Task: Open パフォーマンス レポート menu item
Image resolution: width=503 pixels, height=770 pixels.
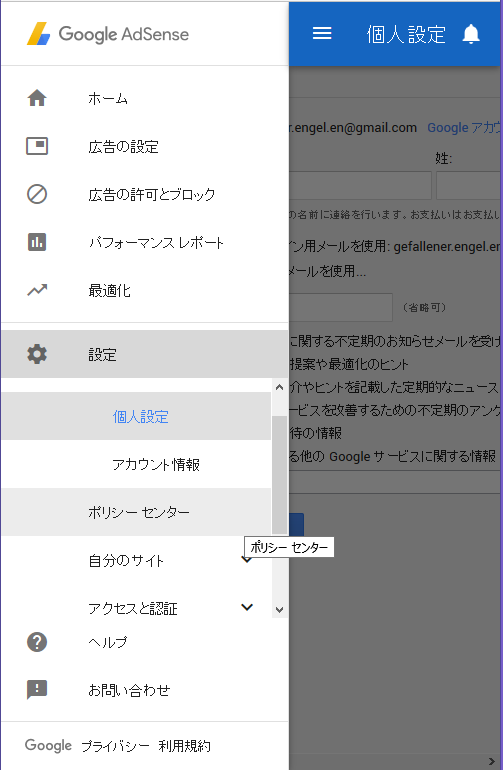Action: click(x=145, y=242)
